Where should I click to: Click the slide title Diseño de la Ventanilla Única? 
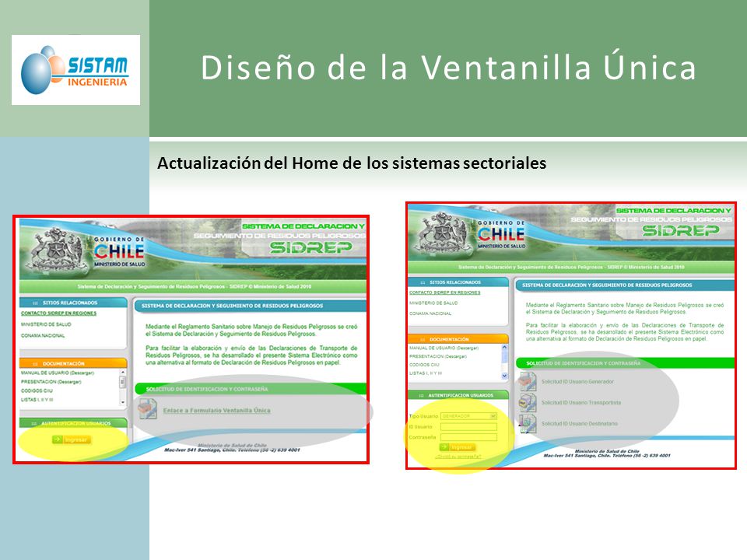click(448, 67)
